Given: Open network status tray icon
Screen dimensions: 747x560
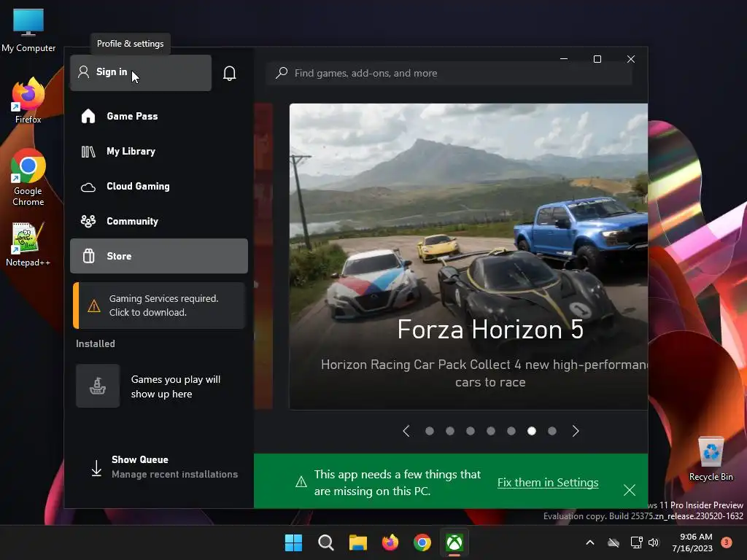Looking at the screenshot, I should (x=636, y=542).
